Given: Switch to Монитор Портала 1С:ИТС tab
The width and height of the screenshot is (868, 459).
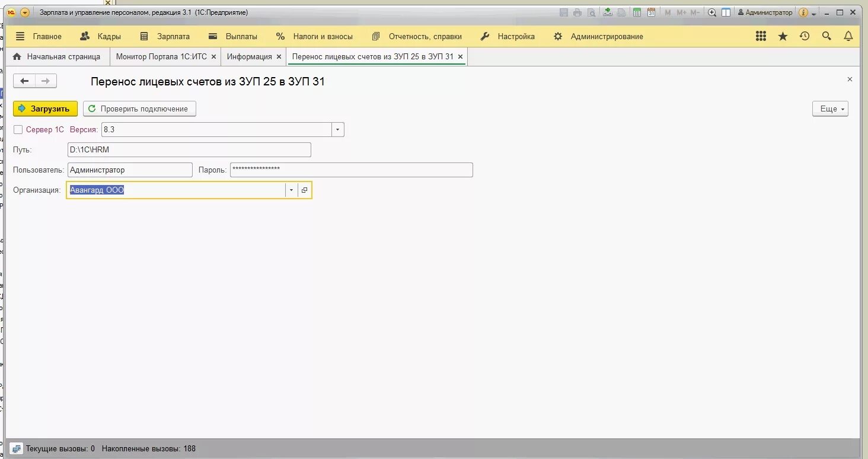Looking at the screenshot, I should [x=161, y=57].
